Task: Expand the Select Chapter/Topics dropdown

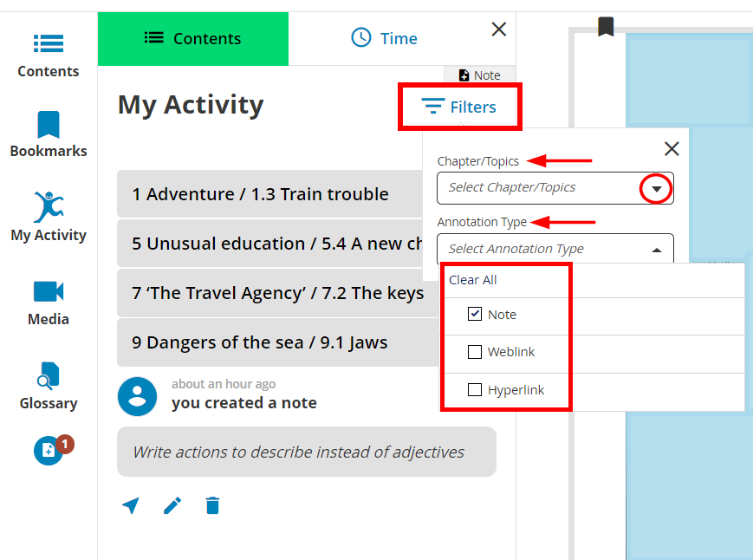Action: click(x=655, y=188)
